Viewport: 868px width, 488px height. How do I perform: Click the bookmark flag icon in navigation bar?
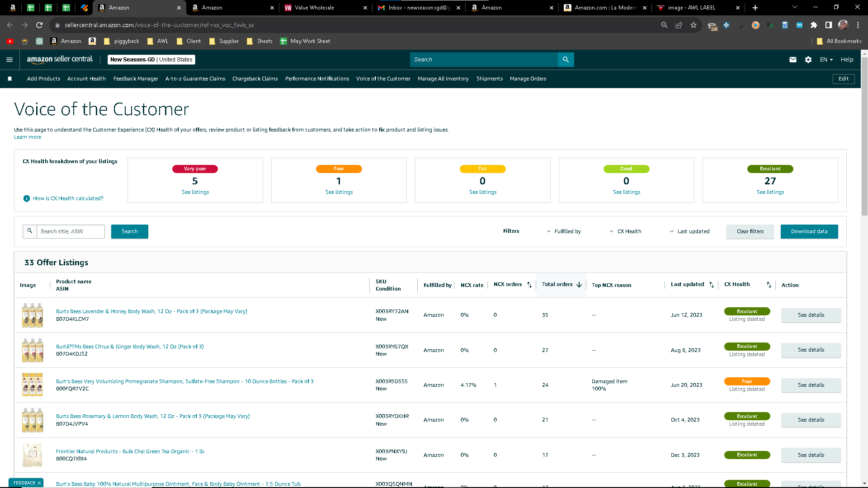click(9, 79)
